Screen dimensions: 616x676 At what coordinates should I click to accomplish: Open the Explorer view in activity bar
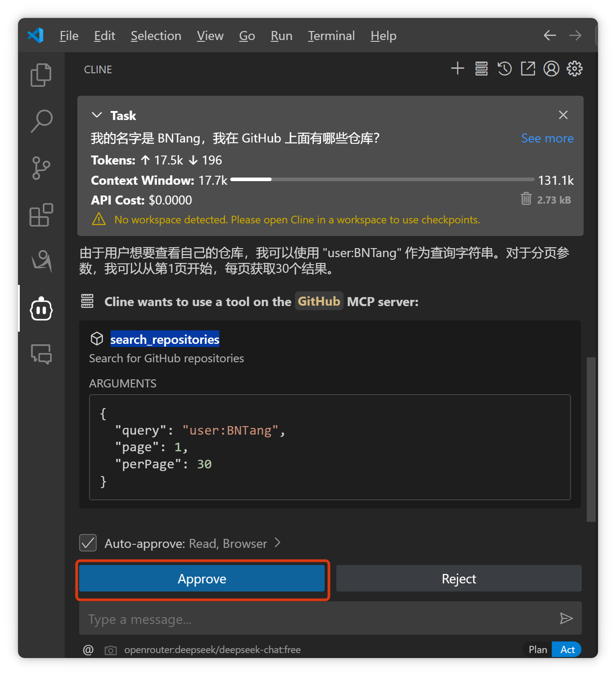click(x=41, y=75)
